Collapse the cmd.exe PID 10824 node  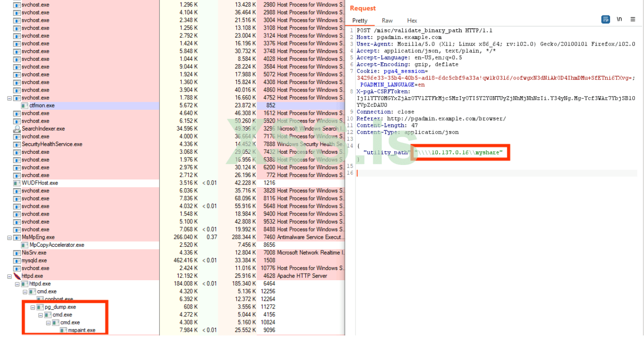pos(48,322)
